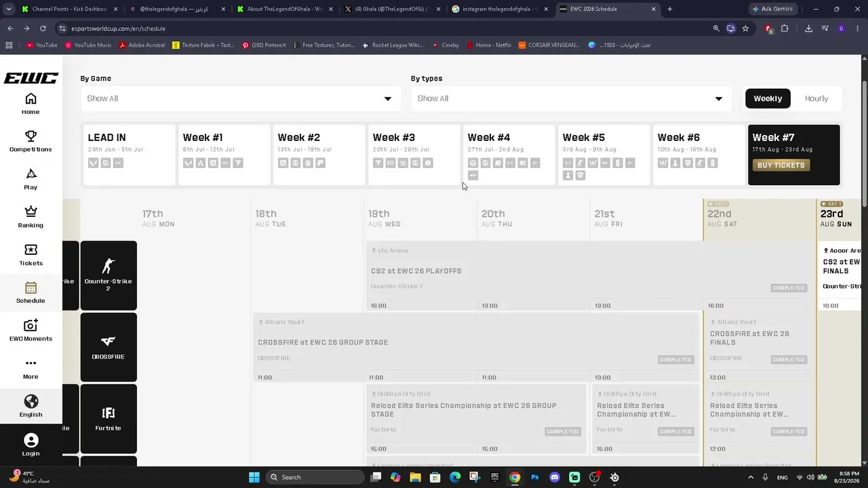The width and height of the screenshot is (868, 488).
Task: Open the More menu with three dots
Action: click(31, 369)
